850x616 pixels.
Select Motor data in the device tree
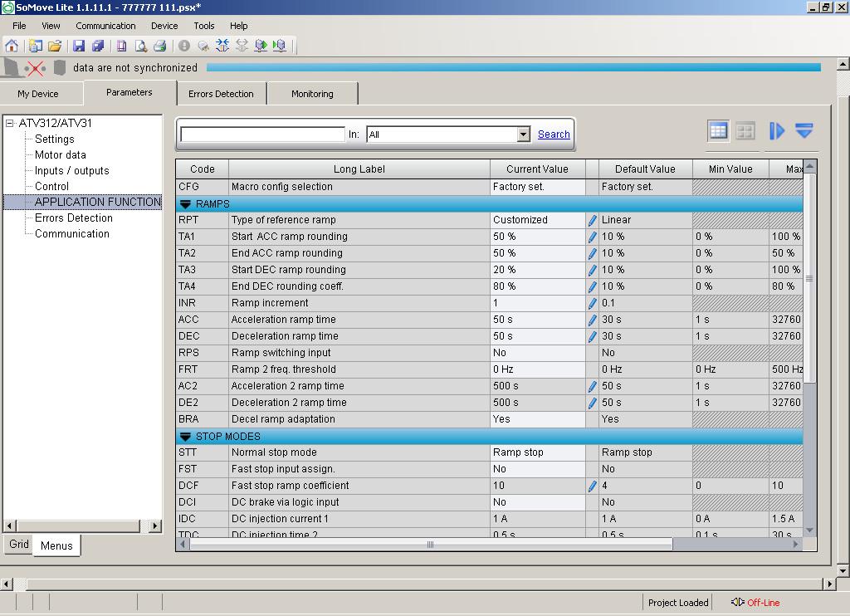[60, 154]
